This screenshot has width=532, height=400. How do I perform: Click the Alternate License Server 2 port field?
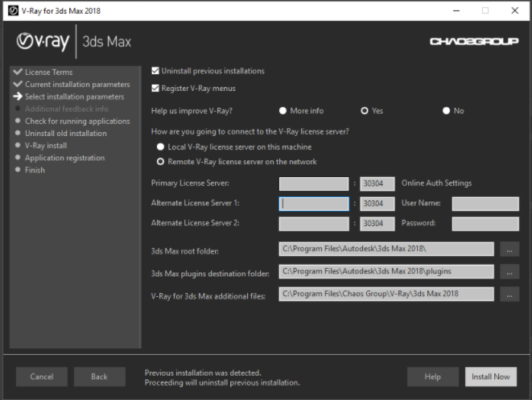pos(377,224)
